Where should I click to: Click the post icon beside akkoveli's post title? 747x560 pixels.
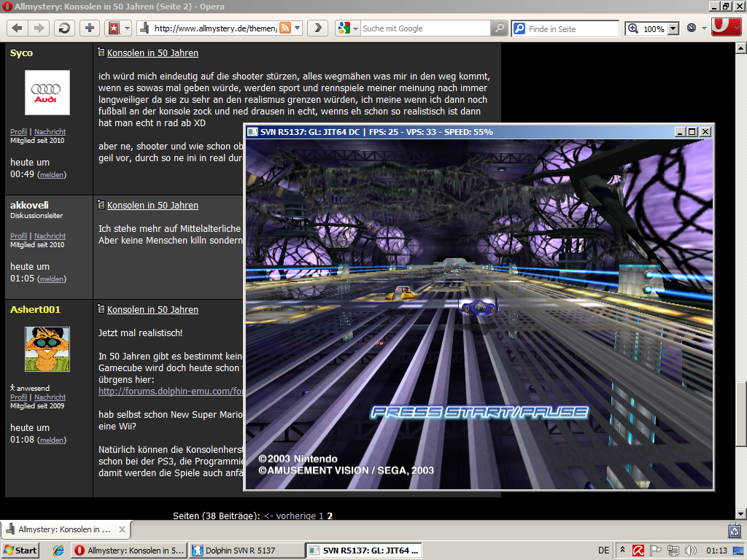(x=101, y=205)
